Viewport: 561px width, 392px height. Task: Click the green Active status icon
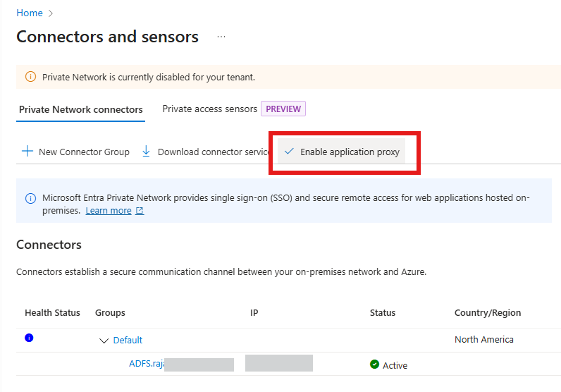[x=375, y=364]
